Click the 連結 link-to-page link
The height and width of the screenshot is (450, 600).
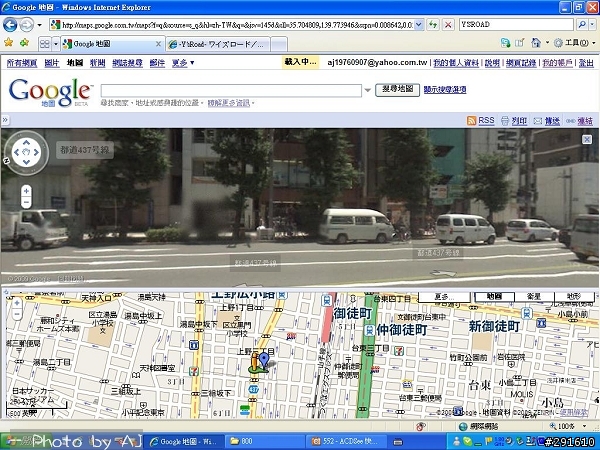click(x=585, y=121)
